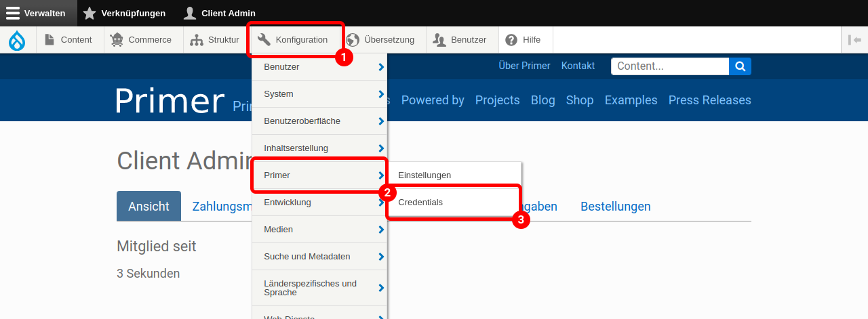Open the Konfiguration menu label
This screenshot has width=868, height=319.
click(x=302, y=40)
